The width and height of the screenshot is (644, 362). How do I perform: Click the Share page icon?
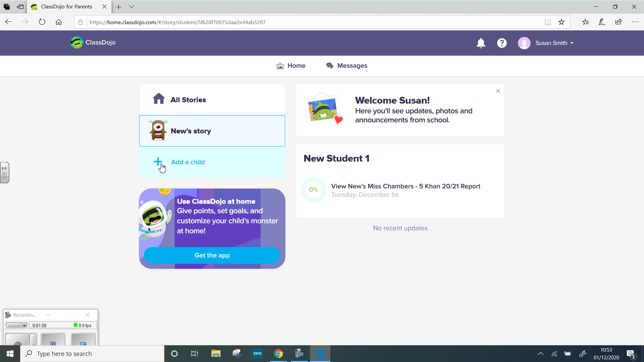pyautogui.click(x=619, y=22)
